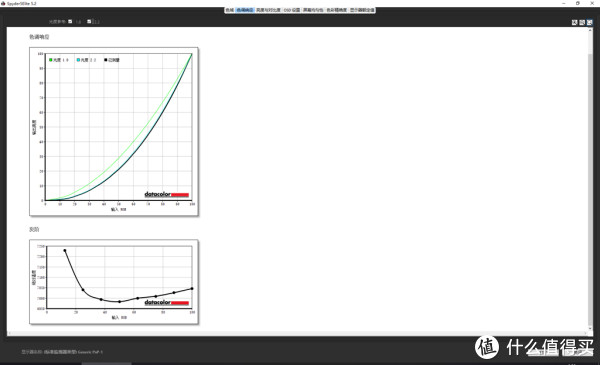
Task: Open the brightness and contrast tab
Action: coord(268,10)
